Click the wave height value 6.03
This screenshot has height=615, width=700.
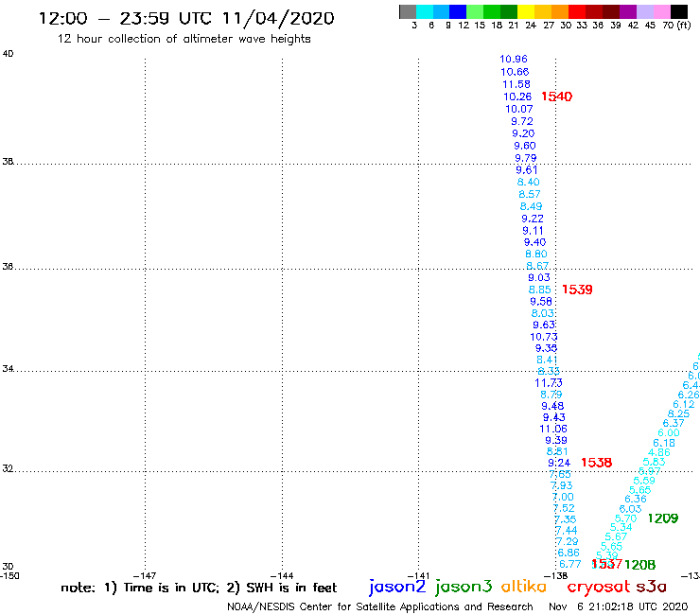click(x=630, y=510)
